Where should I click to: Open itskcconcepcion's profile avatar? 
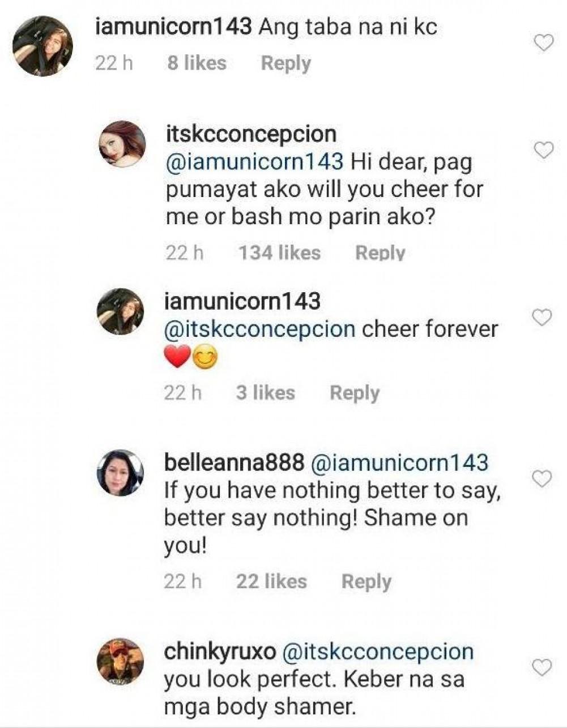[x=122, y=144]
